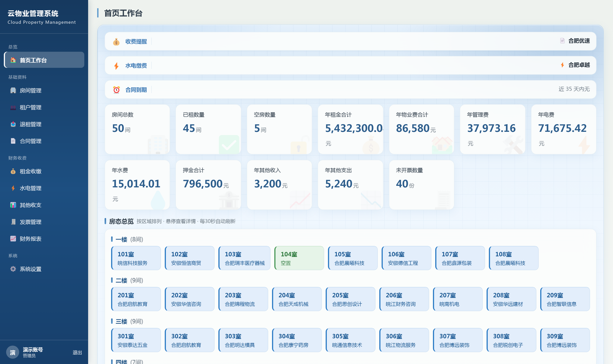Click the lightning bolt icon beside 水电缴费
Image resolution: width=613 pixels, height=364 pixels.
click(x=116, y=66)
